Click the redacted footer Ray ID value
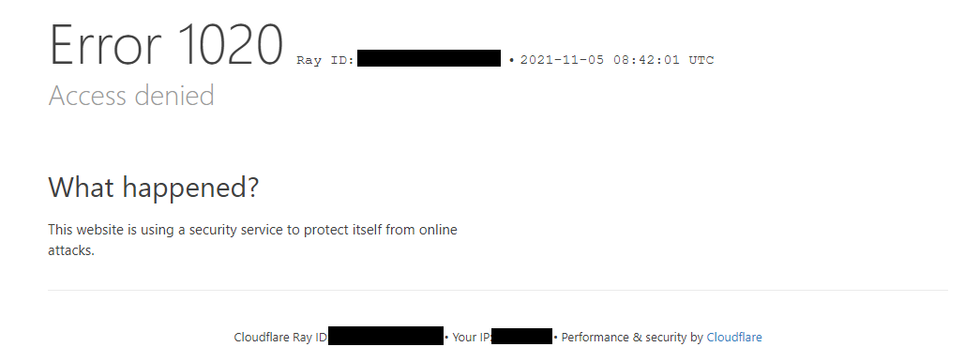Image resolution: width=980 pixels, height=362 pixels. click(x=385, y=336)
